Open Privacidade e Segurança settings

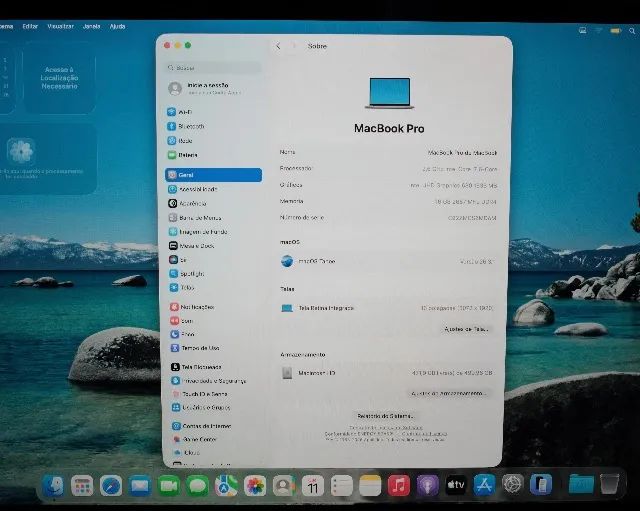[x=209, y=381]
